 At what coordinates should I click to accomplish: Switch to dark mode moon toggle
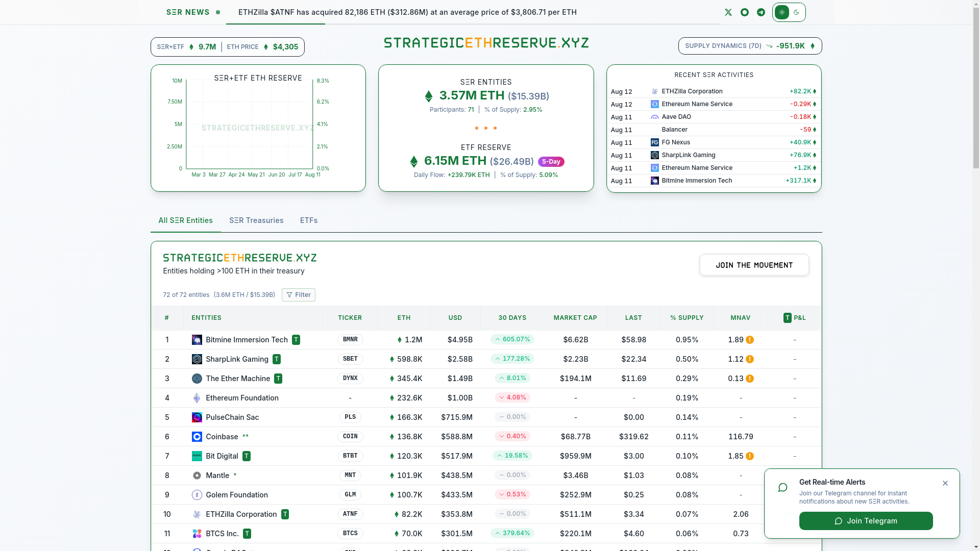pyautogui.click(x=796, y=12)
